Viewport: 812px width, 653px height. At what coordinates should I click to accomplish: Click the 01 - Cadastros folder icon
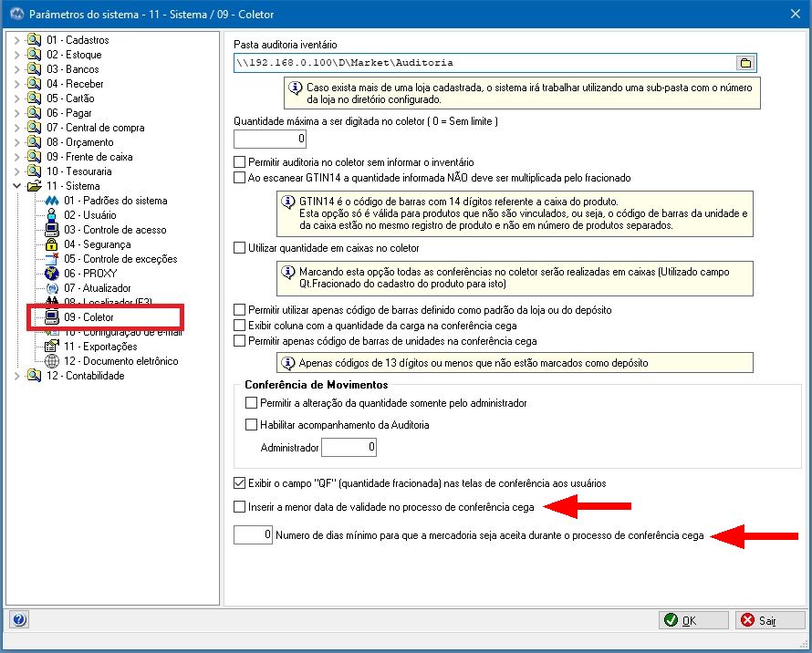[x=34, y=40]
